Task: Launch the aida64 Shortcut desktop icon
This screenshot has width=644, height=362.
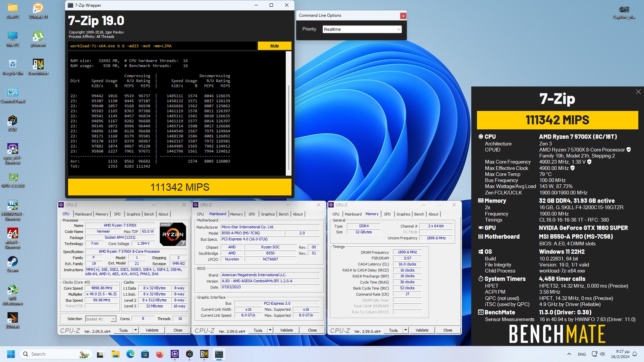Action: click(x=13, y=238)
